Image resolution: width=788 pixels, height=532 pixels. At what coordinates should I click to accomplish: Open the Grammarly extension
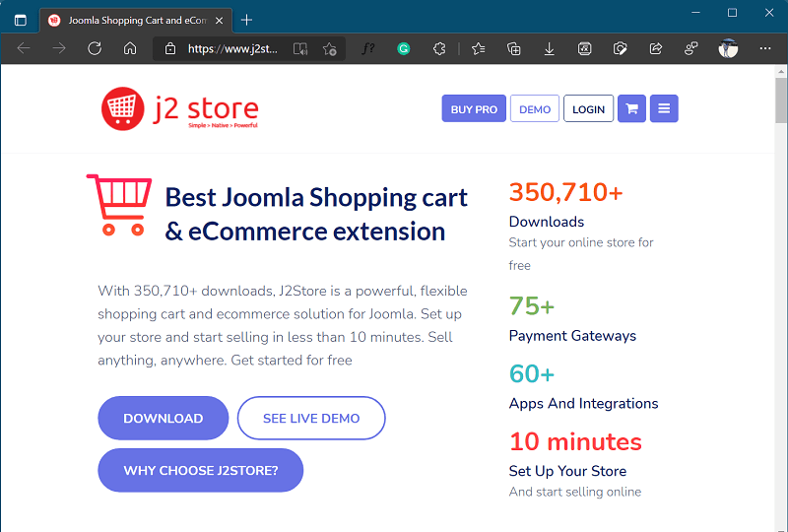(403, 49)
